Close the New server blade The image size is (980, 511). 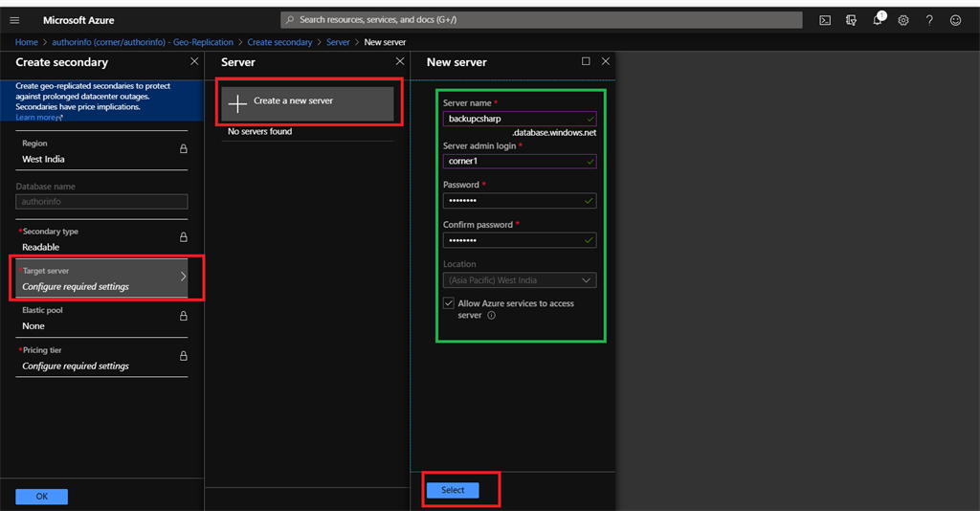point(606,61)
